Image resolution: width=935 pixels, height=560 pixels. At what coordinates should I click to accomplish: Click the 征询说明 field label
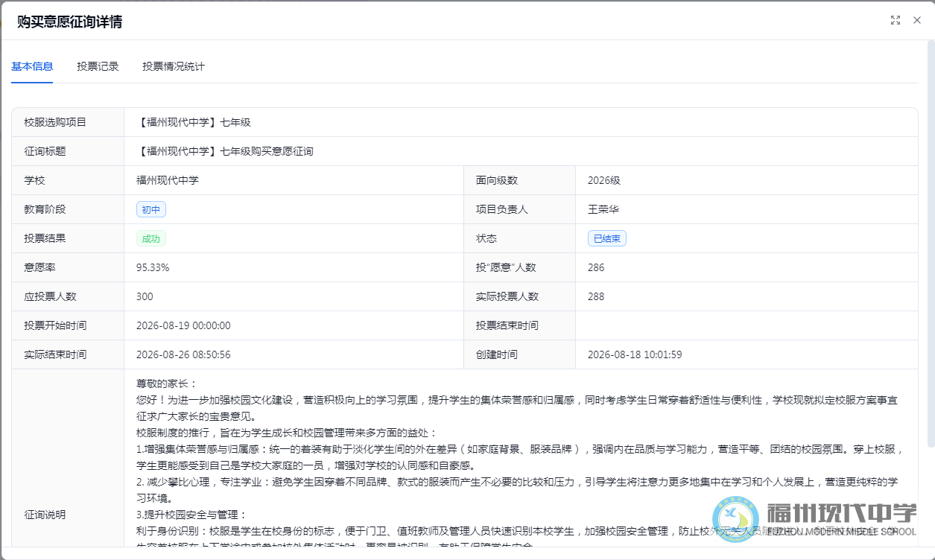pos(45,515)
